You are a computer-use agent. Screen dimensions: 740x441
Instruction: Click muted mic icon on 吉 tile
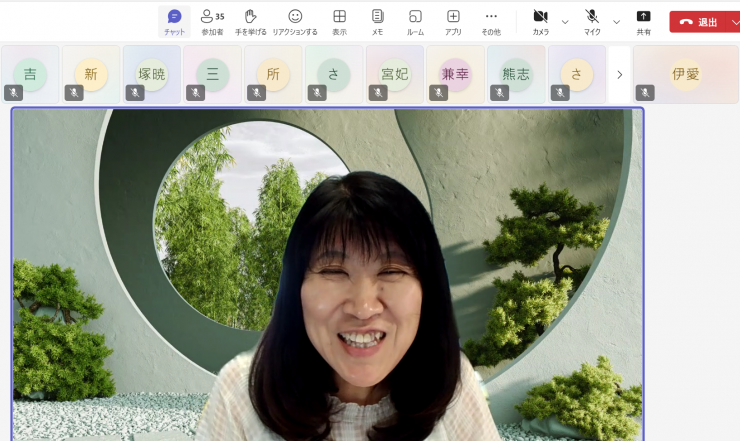click(x=14, y=93)
